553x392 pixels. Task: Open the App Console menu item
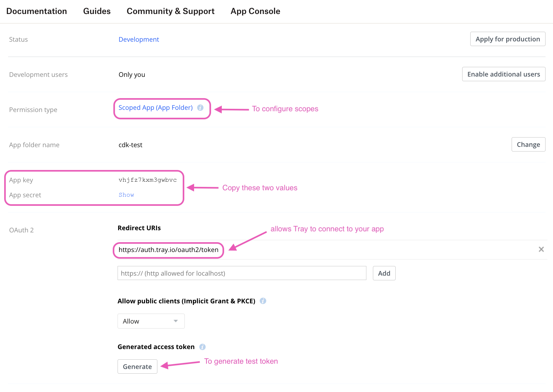click(255, 11)
